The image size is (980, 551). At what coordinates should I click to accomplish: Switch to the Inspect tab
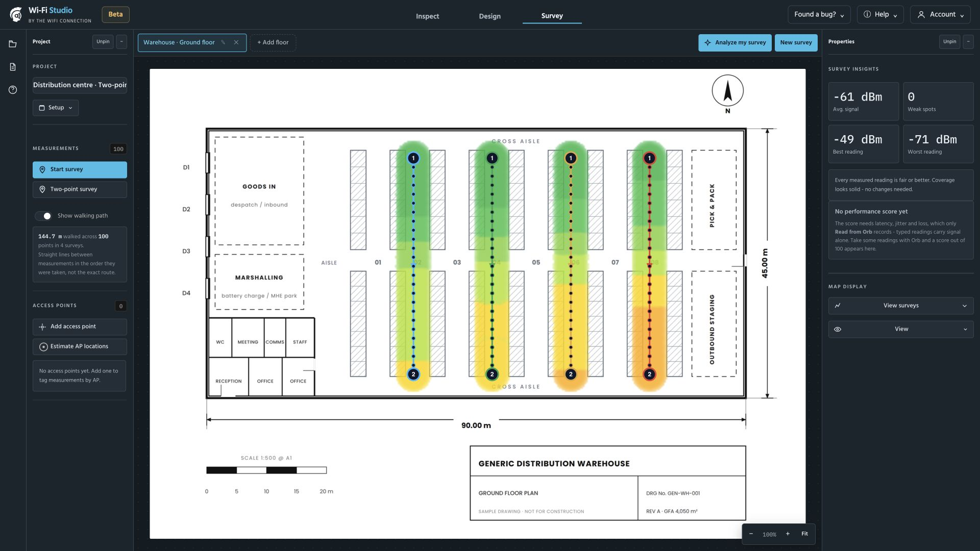click(427, 16)
